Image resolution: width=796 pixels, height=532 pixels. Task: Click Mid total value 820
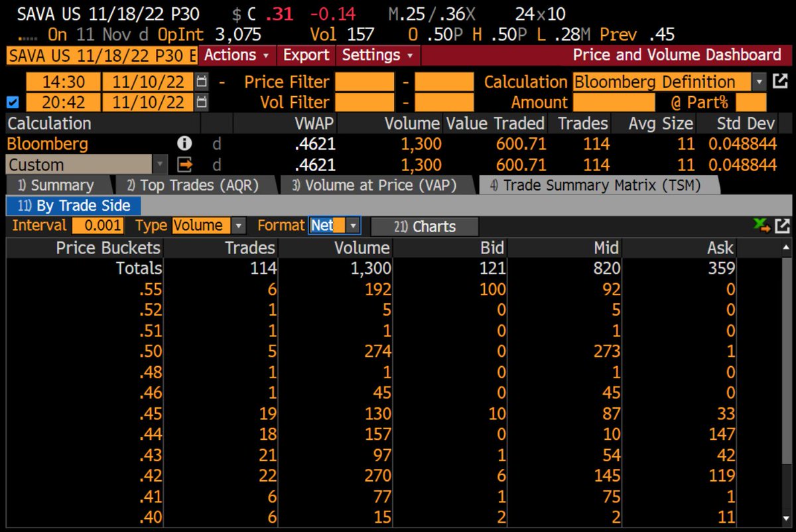click(606, 268)
